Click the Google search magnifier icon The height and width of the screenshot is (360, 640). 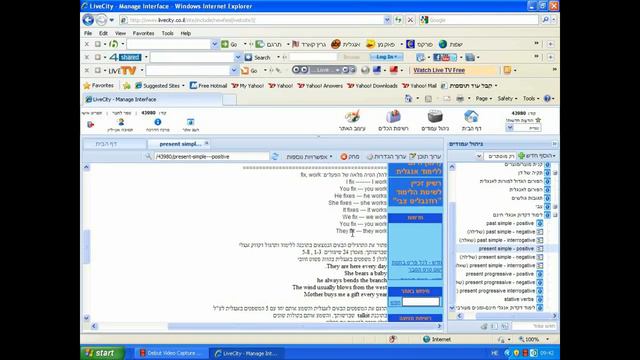(x=545, y=20)
